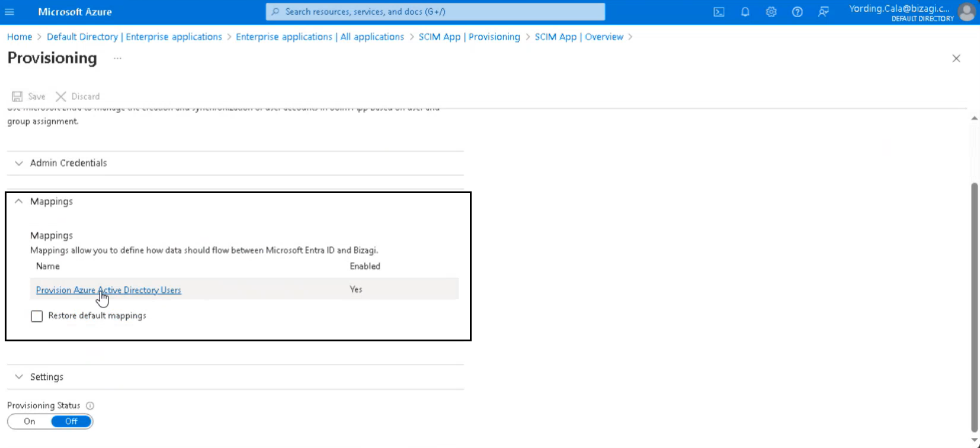Expand the Admin Credentials section
The image size is (980, 448).
coord(235,163)
